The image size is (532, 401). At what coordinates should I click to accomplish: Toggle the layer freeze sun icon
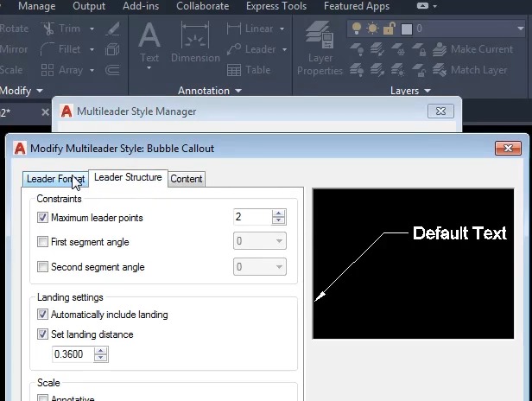point(372,29)
